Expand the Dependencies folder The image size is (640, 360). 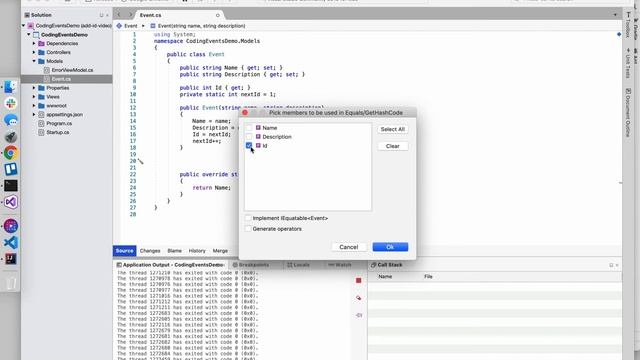tap(34, 44)
